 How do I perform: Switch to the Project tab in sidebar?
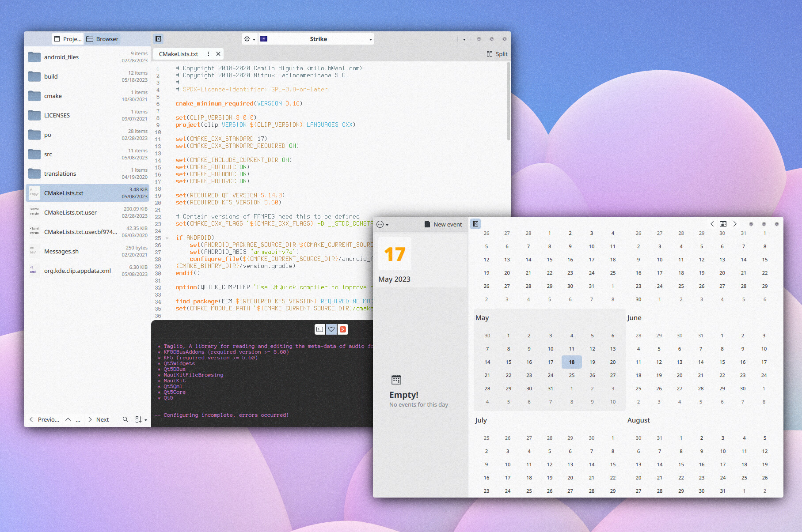tap(68, 39)
